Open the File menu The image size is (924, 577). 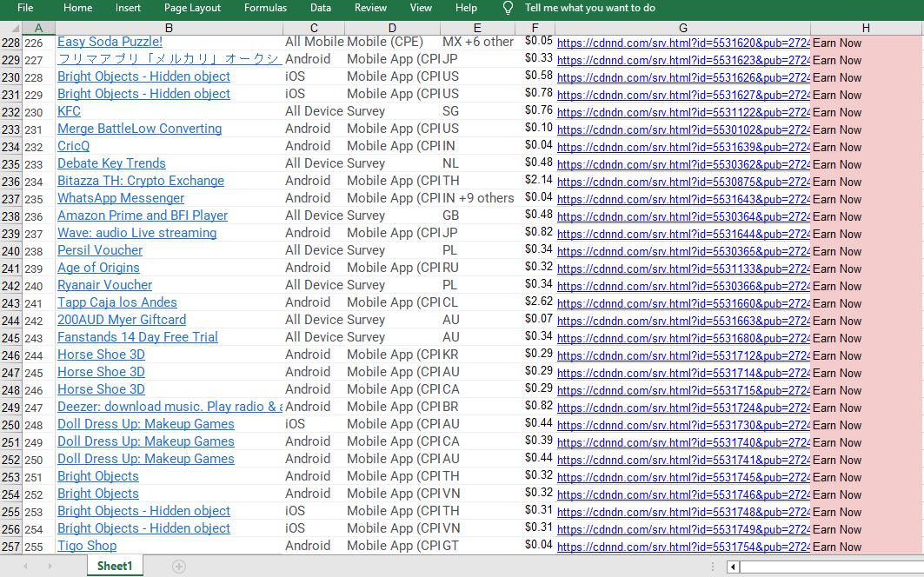25,8
